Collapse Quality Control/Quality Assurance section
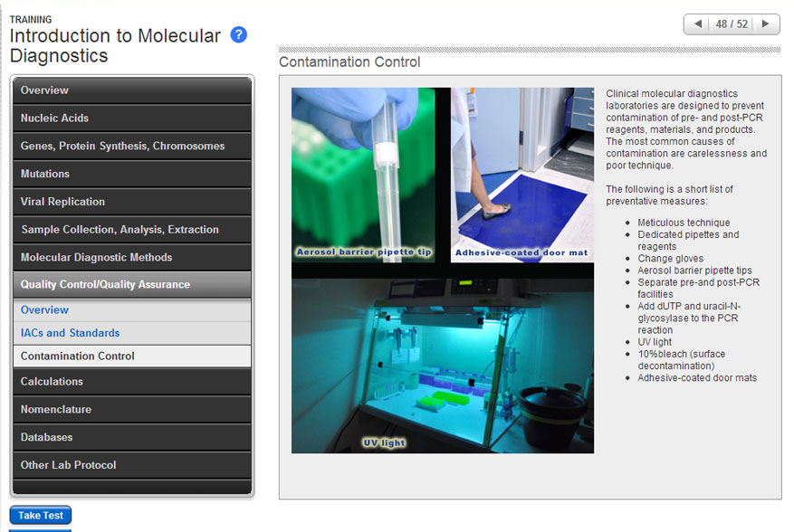794x532 pixels. tap(131, 285)
